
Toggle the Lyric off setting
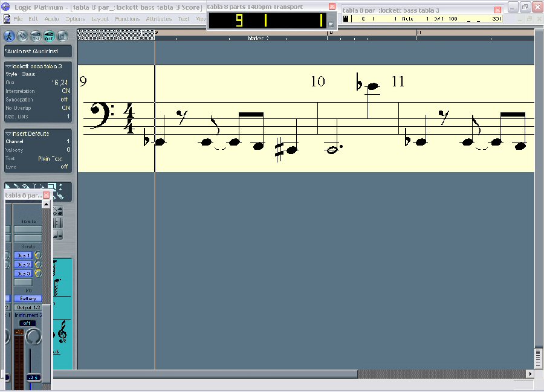64,167
